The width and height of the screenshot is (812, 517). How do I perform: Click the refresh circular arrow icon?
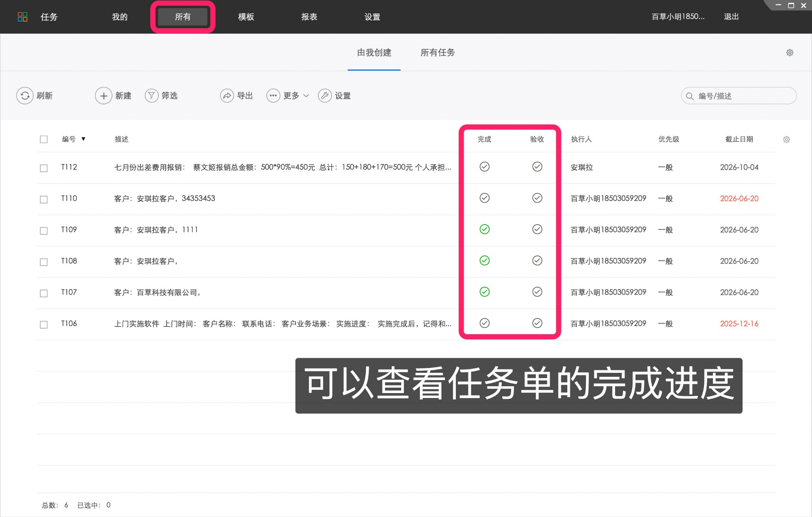[25, 96]
